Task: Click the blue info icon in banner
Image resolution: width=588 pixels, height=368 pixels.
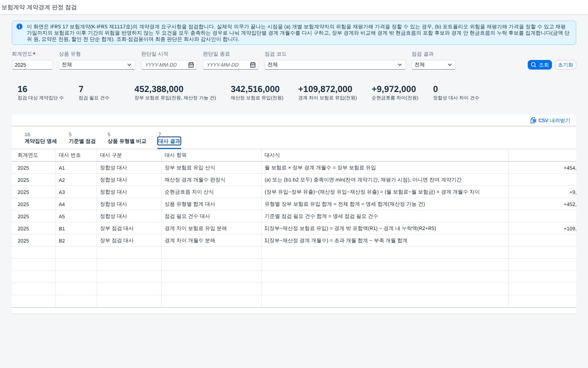Action: pos(19,26)
